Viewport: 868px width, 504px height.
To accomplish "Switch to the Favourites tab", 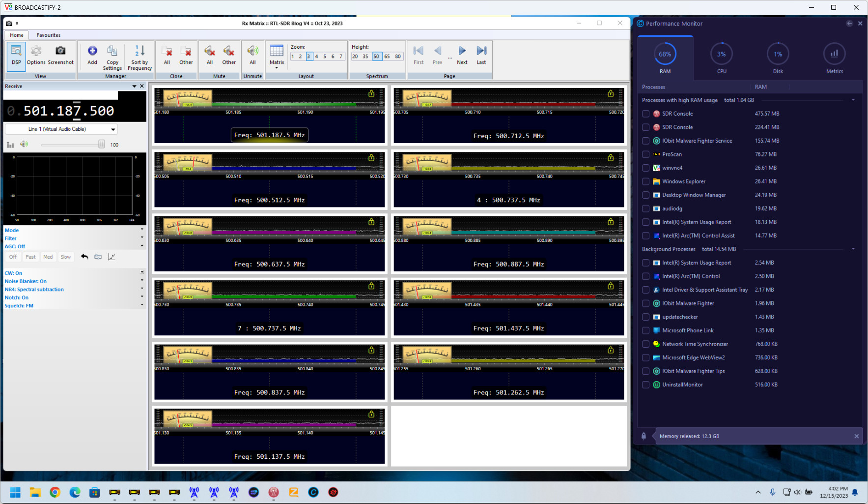I will (x=48, y=35).
